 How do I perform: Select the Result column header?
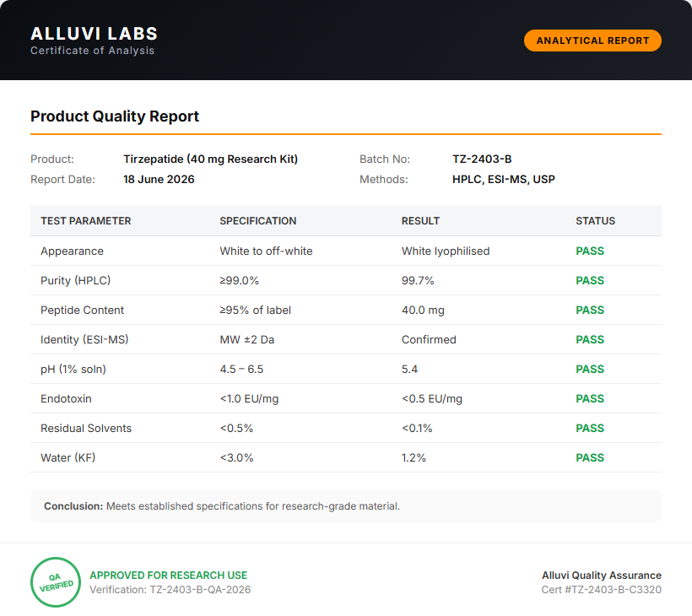(420, 220)
